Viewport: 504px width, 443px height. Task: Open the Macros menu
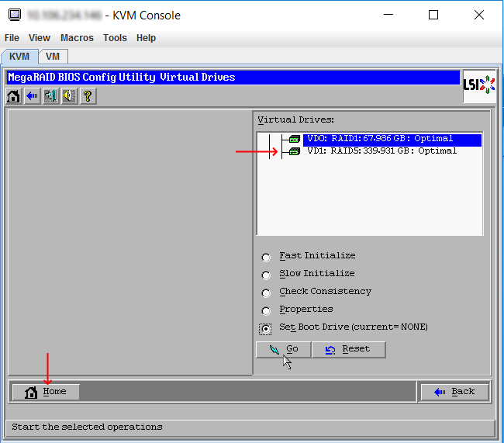coord(77,38)
